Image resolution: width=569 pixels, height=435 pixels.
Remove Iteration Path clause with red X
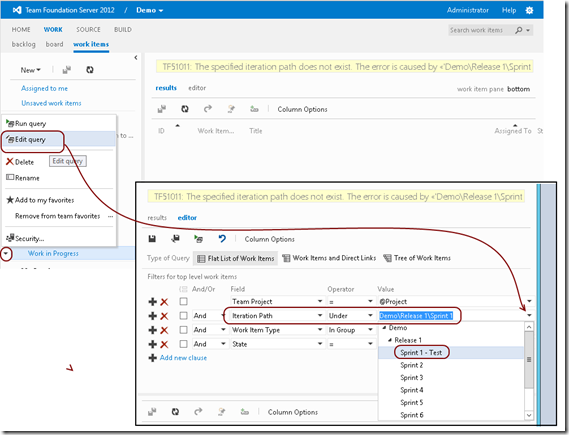164,316
